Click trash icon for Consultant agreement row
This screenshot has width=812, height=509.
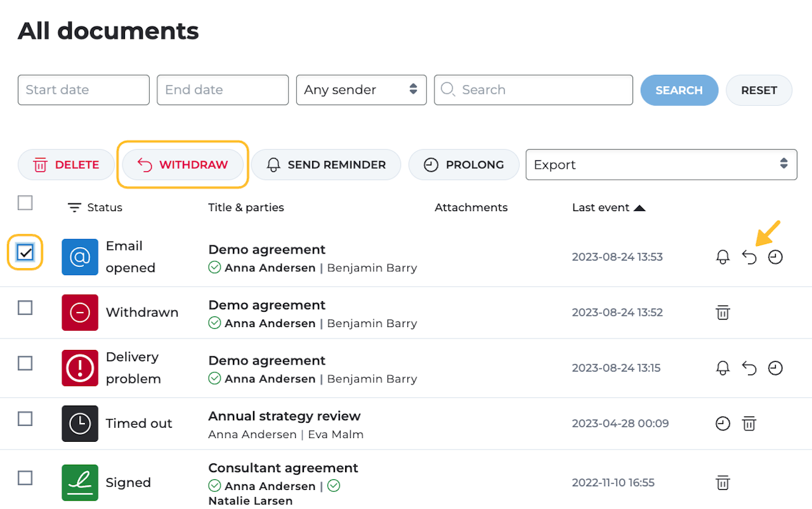coord(723,483)
